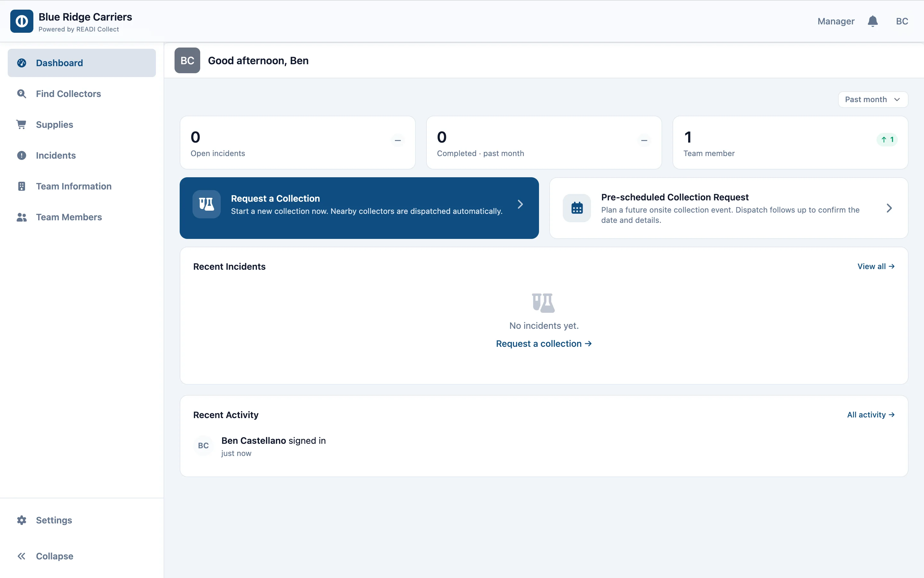
Task: Click the Incidents alert icon
Action: click(22, 155)
